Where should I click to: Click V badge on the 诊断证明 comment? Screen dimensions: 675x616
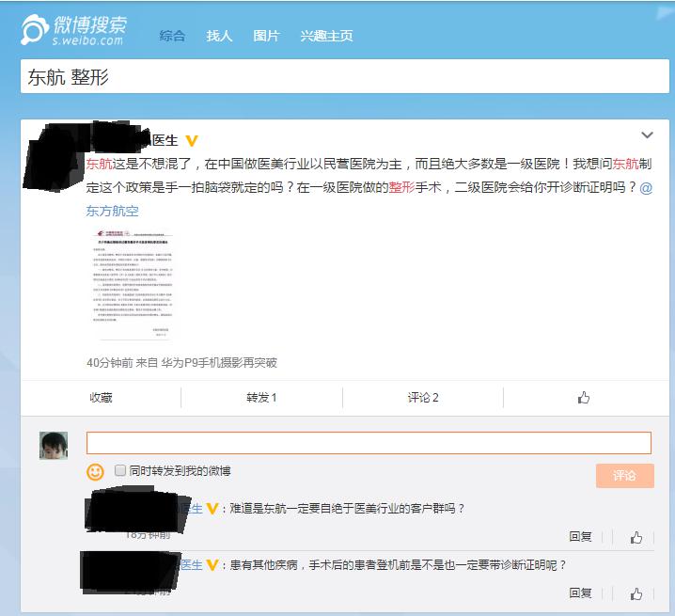click(212, 564)
